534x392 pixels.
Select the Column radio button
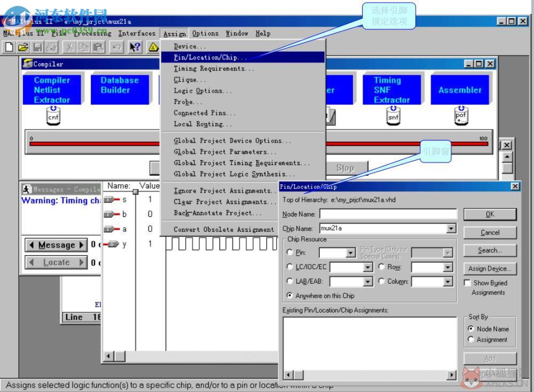tap(381, 281)
